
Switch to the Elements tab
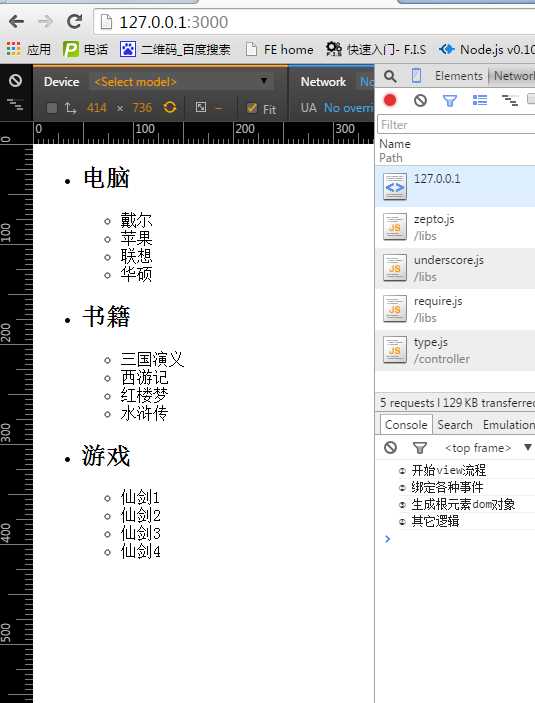tap(459, 76)
